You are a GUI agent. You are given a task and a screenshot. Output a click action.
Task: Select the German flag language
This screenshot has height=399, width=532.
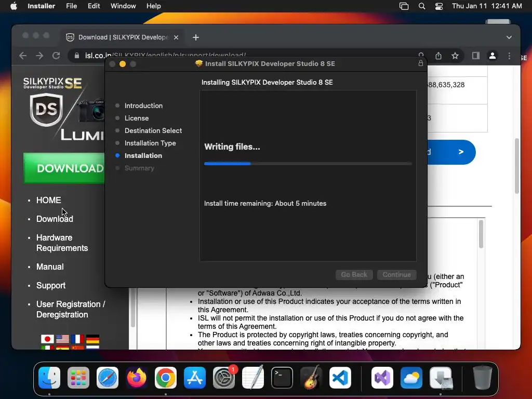pos(92,339)
